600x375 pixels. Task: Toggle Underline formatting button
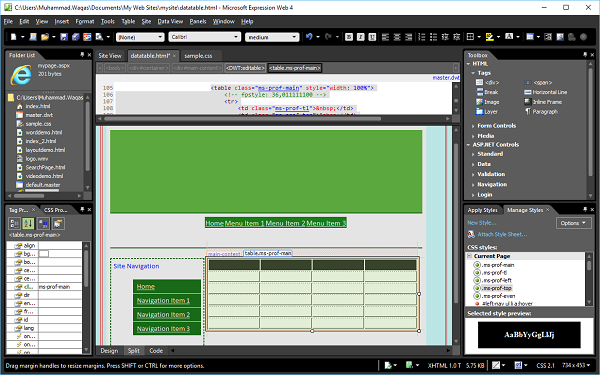(x=372, y=37)
